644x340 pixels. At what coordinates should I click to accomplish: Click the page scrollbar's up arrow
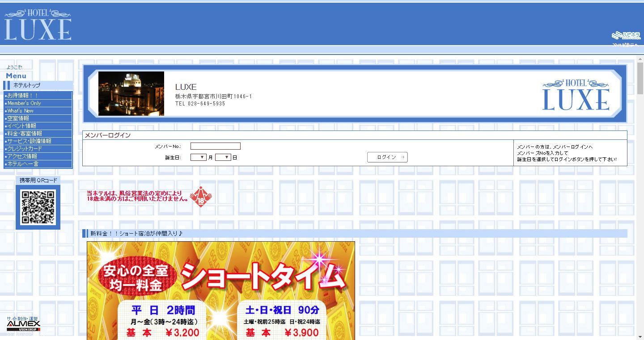click(x=640, y=59)
